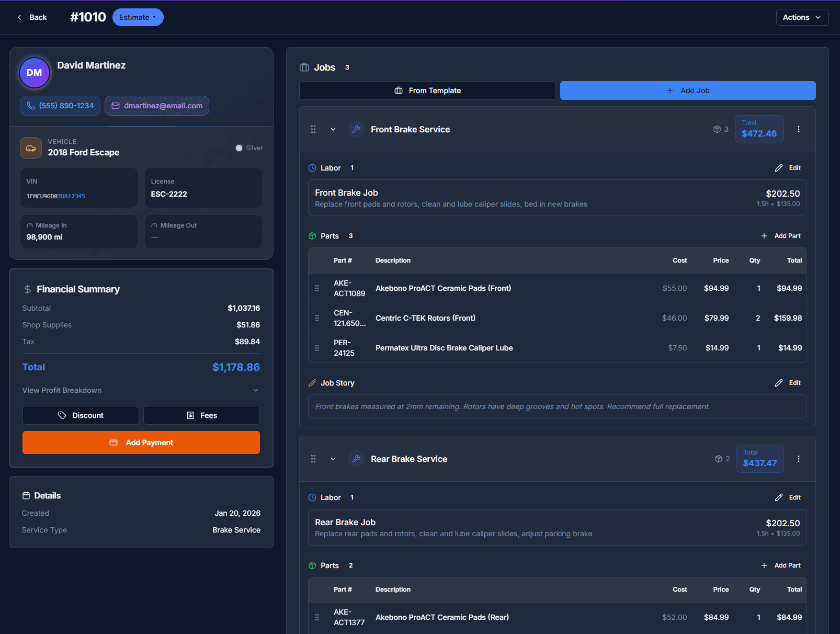Collapse the Rear Brake Service job

point(333,459)
